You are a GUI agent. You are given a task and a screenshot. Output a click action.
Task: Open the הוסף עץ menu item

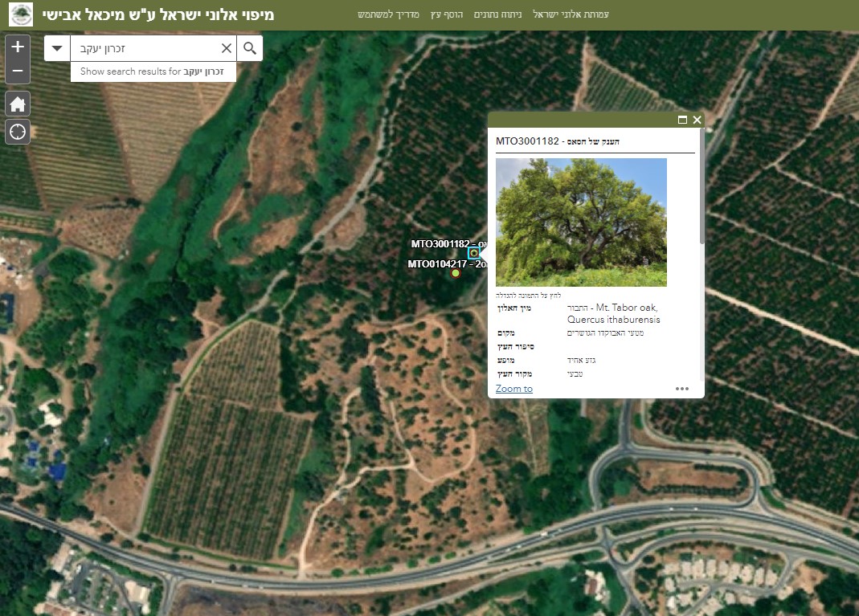coord(447,14)
